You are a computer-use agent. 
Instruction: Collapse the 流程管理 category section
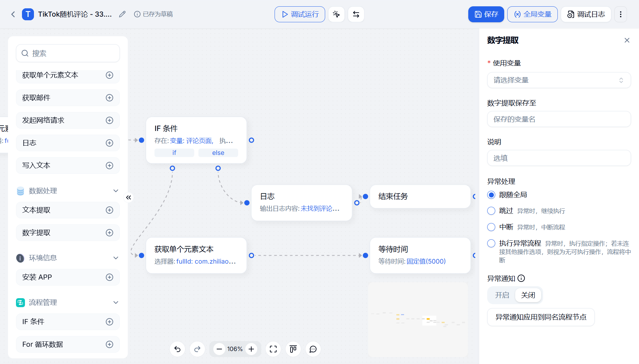tap(116, 303)
